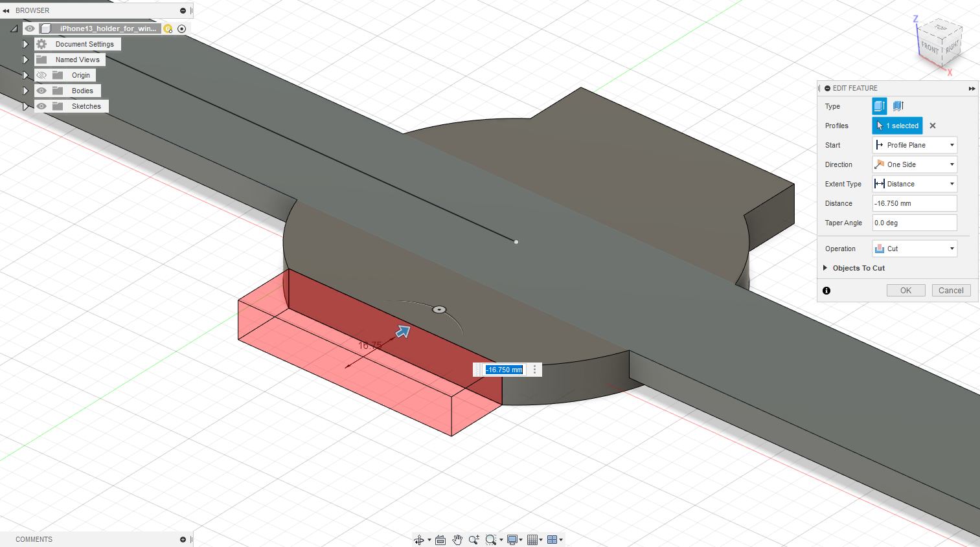Clear the selected profiles with the X

pos(933,126)
